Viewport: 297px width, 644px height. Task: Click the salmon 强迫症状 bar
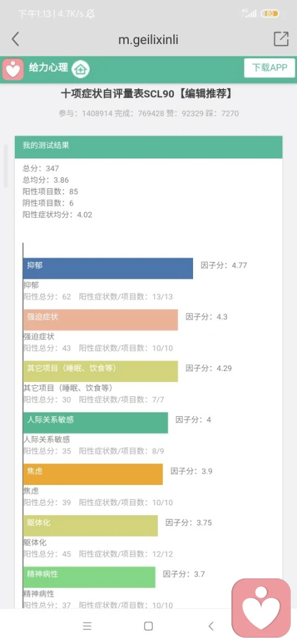100,320
